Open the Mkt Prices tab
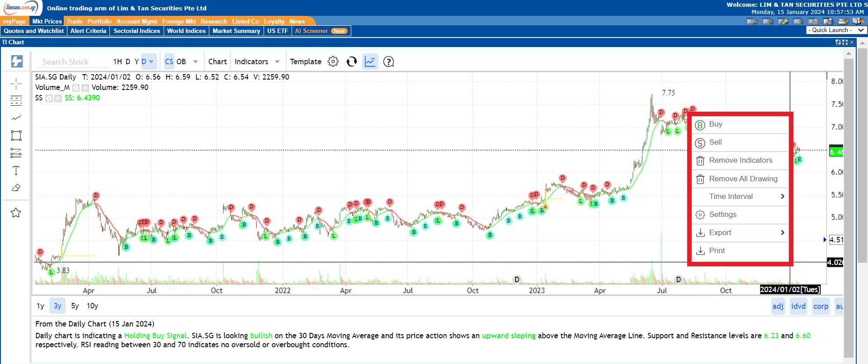This screenshot has width=868, height=364. (47, 21)
